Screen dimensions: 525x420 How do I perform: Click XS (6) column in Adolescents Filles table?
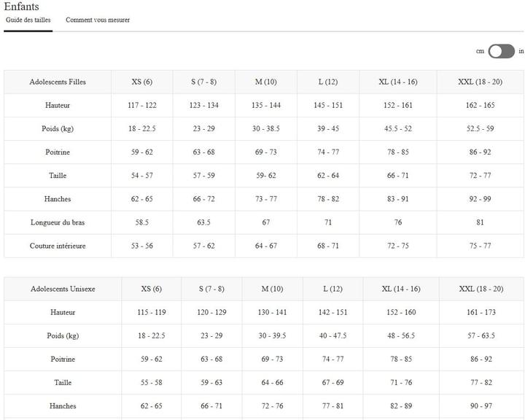142,82
